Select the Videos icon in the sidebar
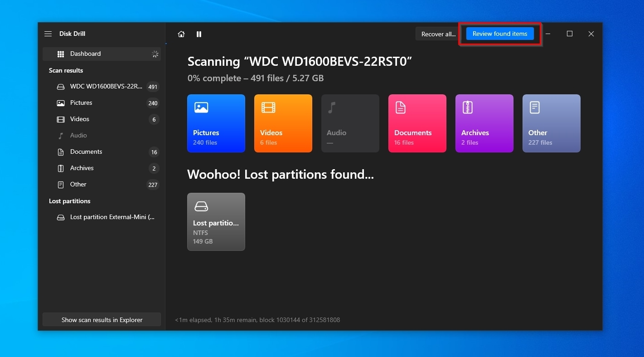Image resolution: width=644 pixels, height=357 pixels. click(60, 119)
